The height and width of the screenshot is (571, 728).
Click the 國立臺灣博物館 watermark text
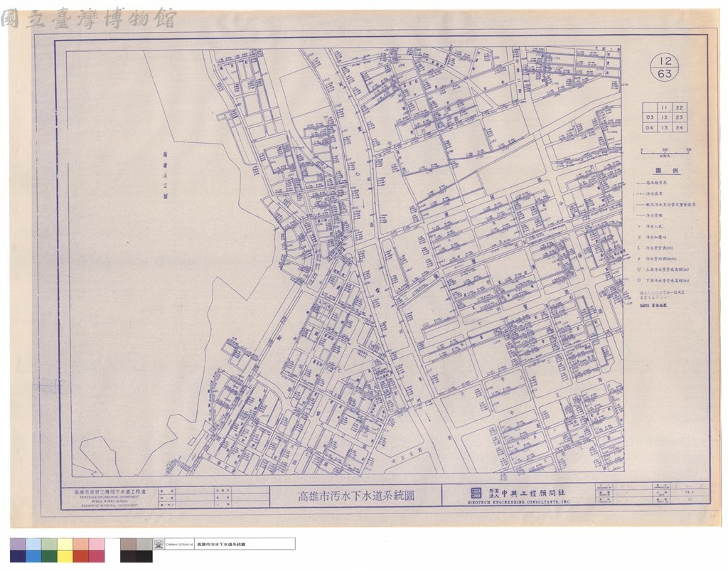88,19
